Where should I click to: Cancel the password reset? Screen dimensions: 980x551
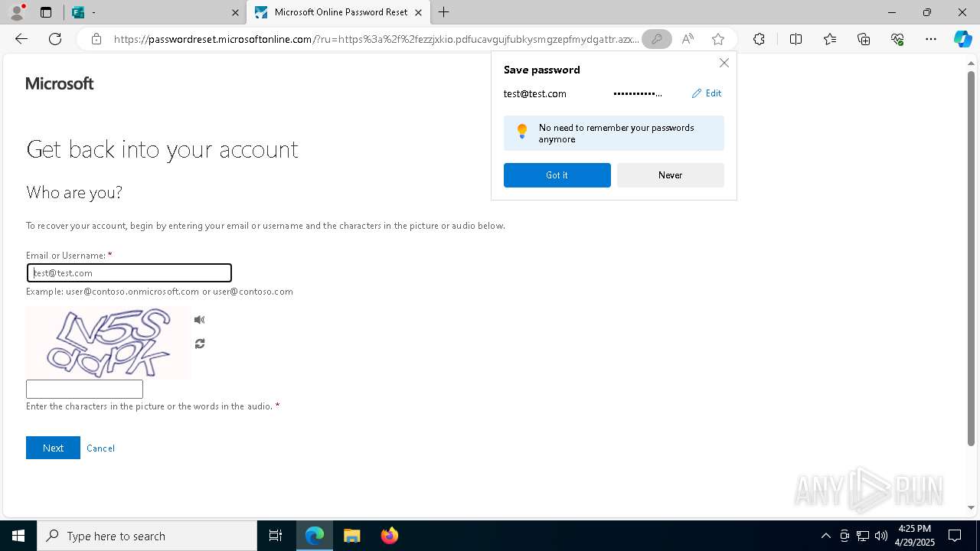pos(100,448)
